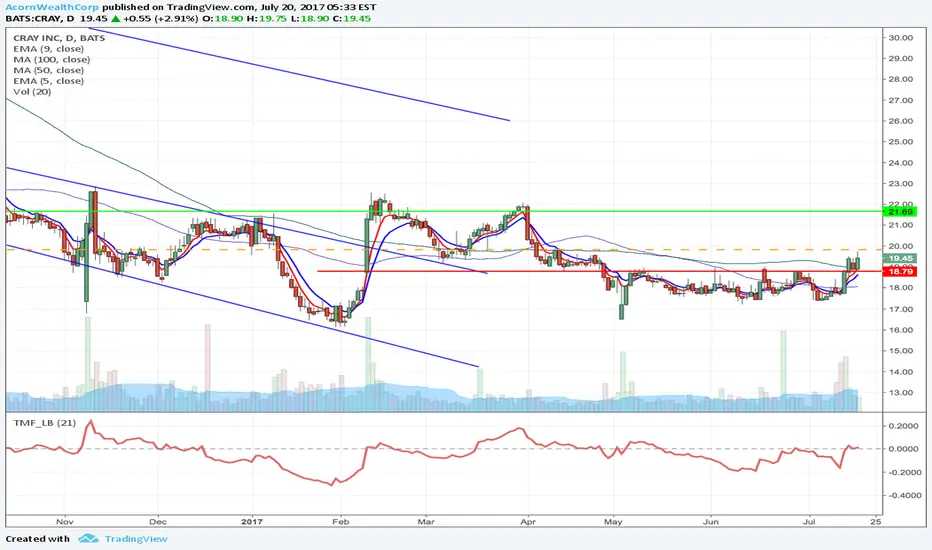932x550 pixels.
Task: Click the BATS:CRAY, D symbol text
Action: click(40, 18)
